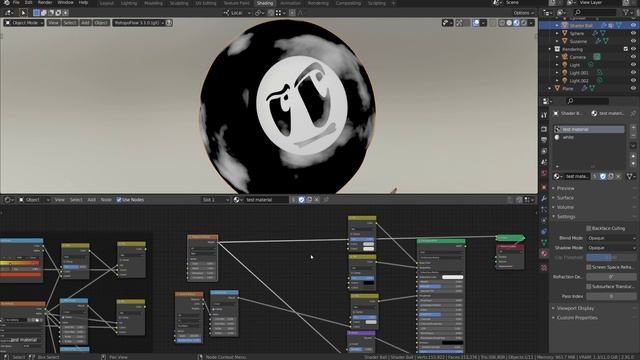This screenshot has height=360, width=640.
Task: Toggle fake user shield in node editor header
Action: 301,200
